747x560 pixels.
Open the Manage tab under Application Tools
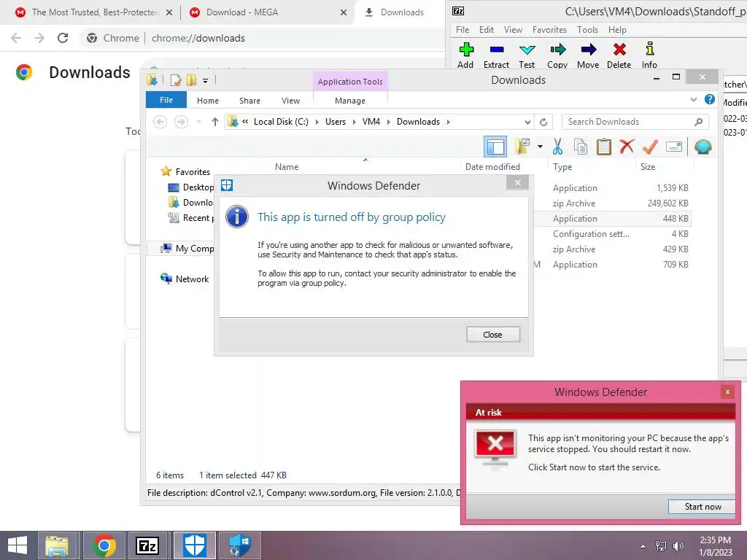pos(350,101)
